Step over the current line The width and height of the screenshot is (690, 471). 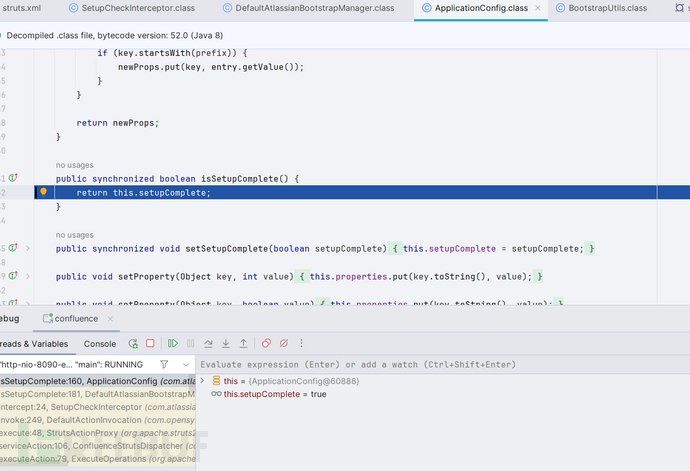(208, 343)
